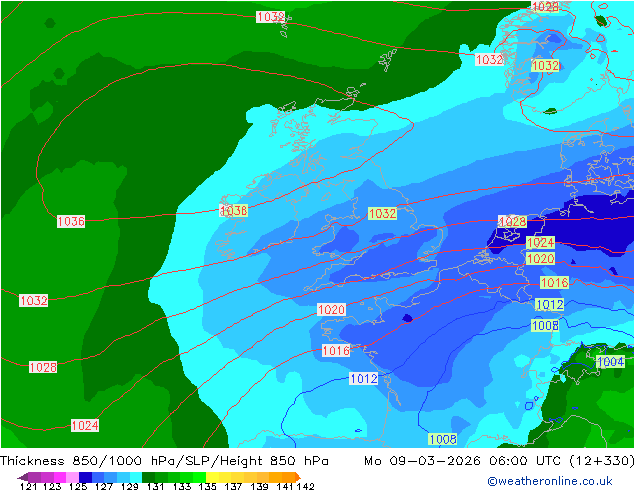Click the 1016 label in Bay of Biscay
Image resolution: width=634 pixels, height=490 pixels.
click(x=336, y=351)
